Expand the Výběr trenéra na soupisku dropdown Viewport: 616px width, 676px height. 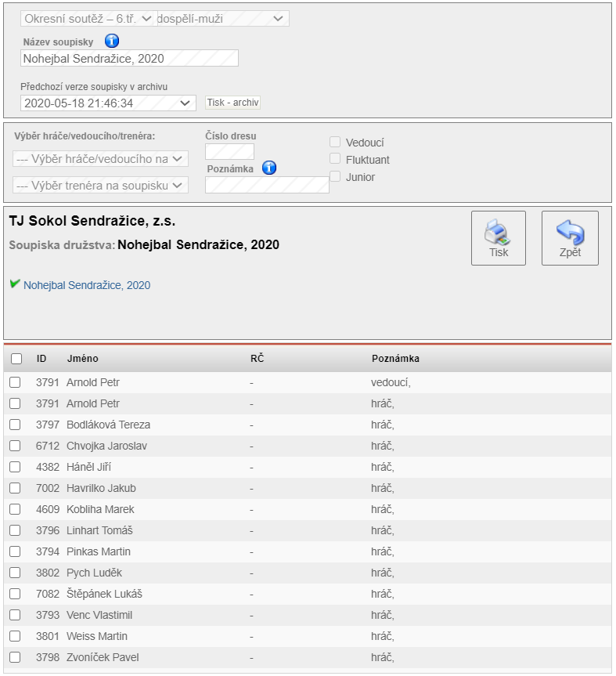[x=100, y=186]
